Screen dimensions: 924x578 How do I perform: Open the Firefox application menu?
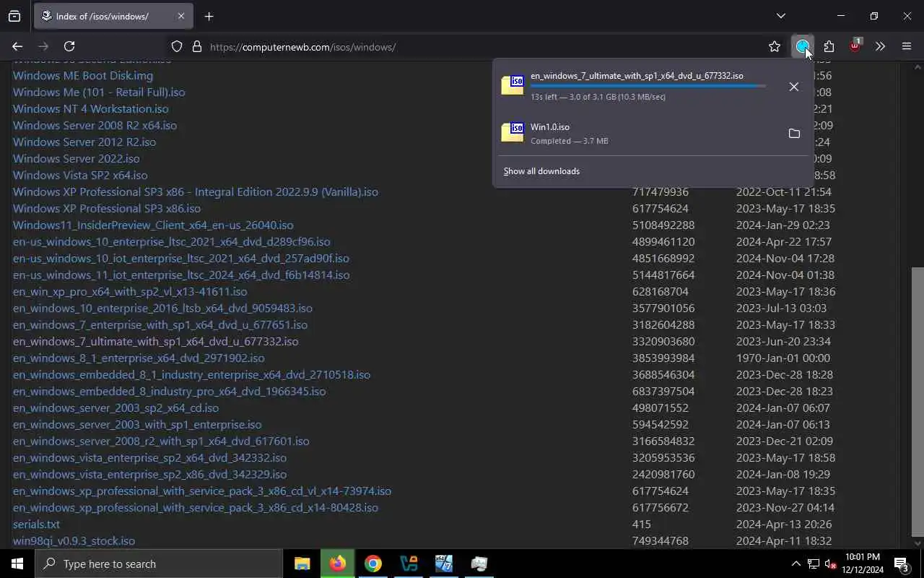pos(907,46)
